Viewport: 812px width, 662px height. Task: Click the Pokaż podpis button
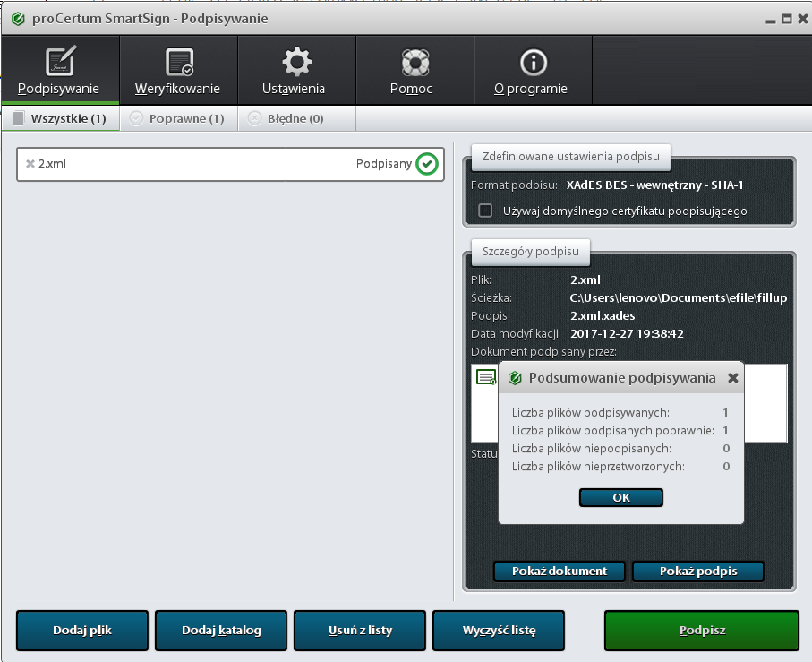tap(698, 571)
